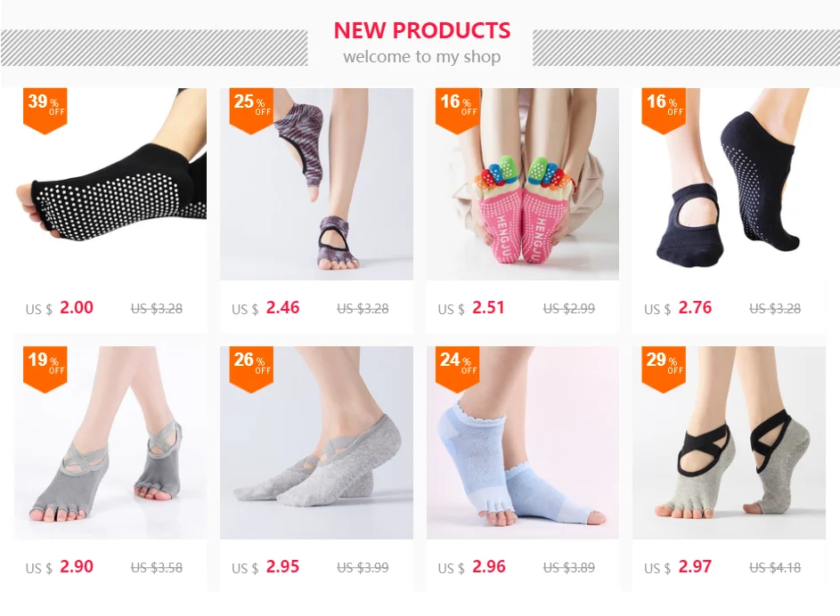Click the strikethrough US $3.99 original price
The width and height of the screenshot is (840, 616).
coord(363,567)
